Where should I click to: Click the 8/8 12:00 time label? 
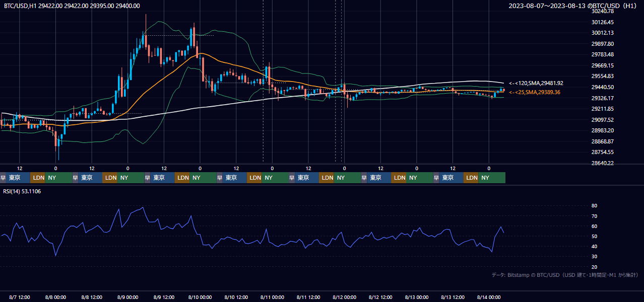click(x=92, y=297)
